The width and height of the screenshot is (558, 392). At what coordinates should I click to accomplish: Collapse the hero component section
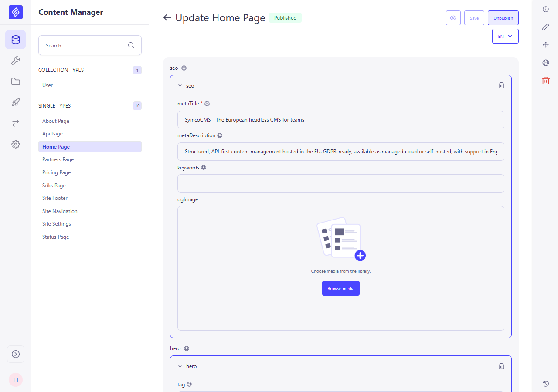pyautogui.click(x=180, y=366)
